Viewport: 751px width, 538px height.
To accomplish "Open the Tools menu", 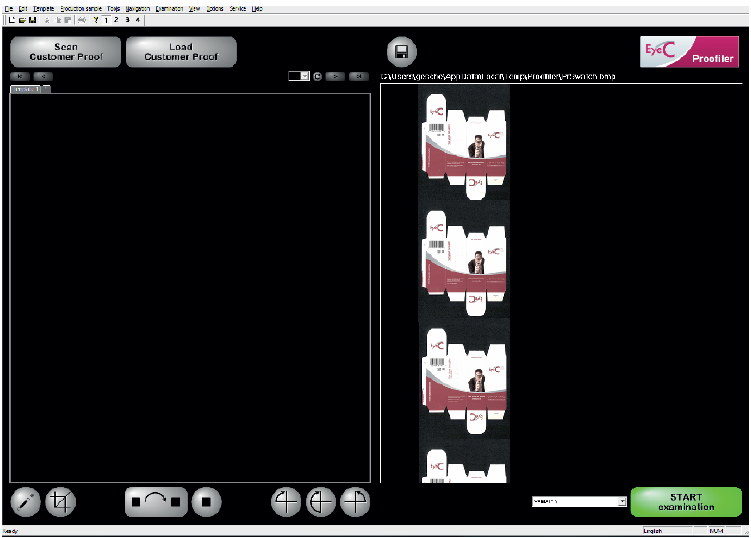I will [114, 9].
